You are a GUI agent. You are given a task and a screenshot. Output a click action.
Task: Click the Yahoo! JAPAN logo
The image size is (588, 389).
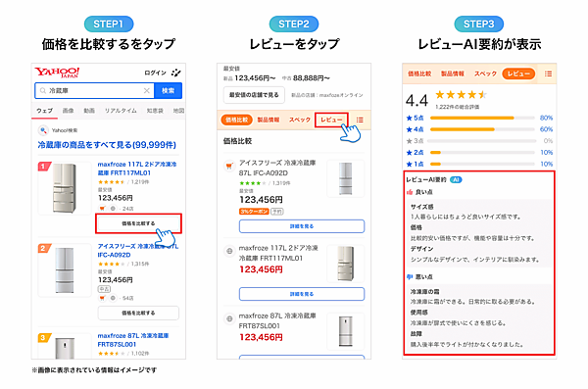57,73
